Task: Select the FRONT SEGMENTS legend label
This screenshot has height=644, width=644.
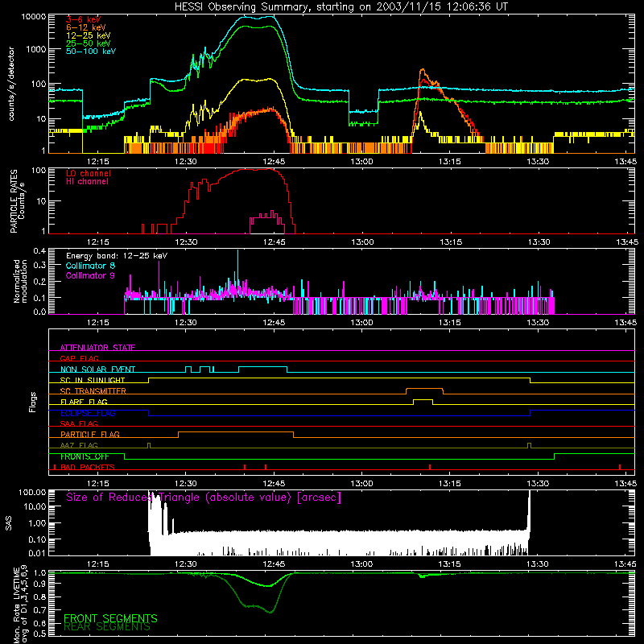Action: tap(110, 618)
